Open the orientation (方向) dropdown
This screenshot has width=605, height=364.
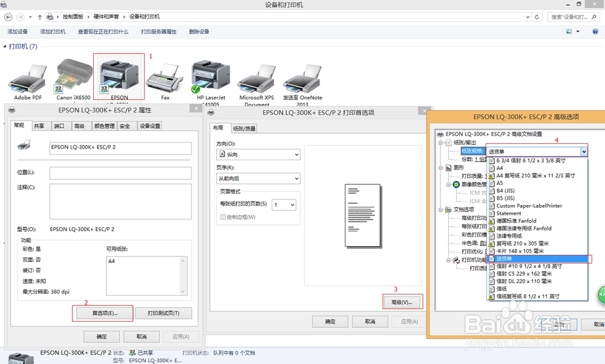[258, 155]
